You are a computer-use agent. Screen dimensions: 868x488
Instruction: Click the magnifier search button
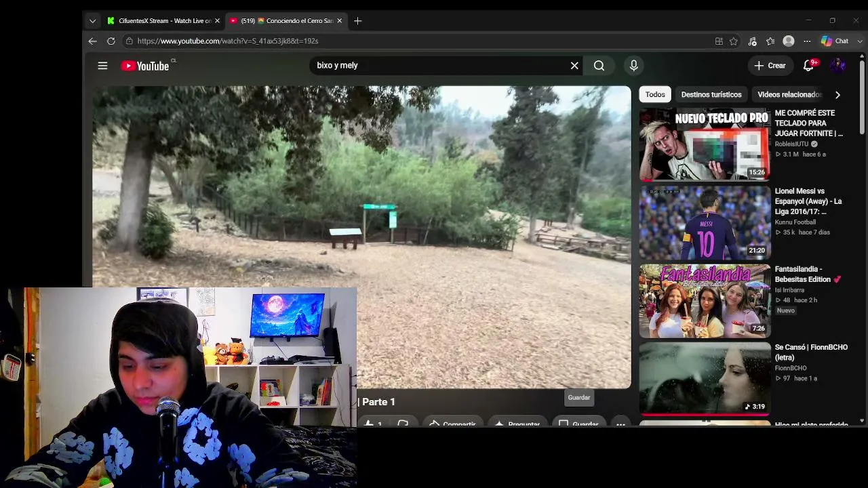click(599, 66)
